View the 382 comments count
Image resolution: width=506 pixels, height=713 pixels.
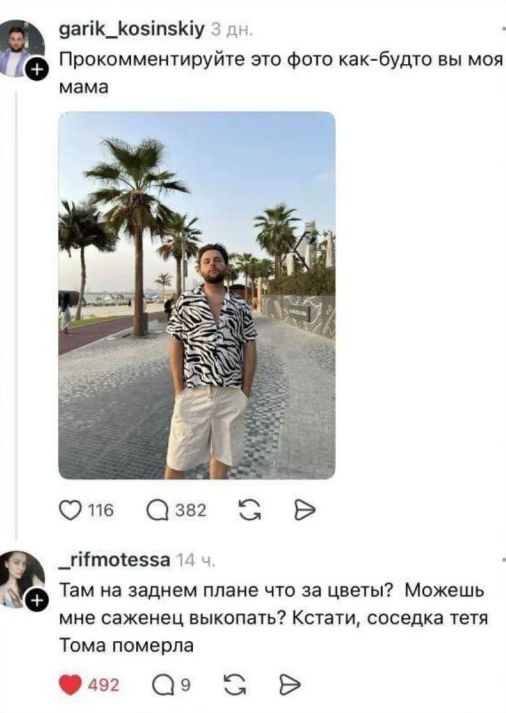(191, 510)
